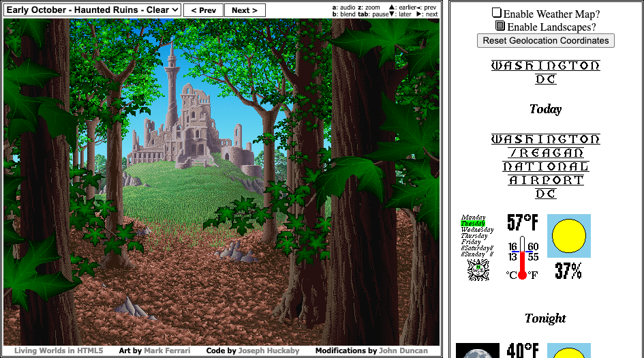Click the red thermometer icon

pyautogui.click(x=523, y=258)
